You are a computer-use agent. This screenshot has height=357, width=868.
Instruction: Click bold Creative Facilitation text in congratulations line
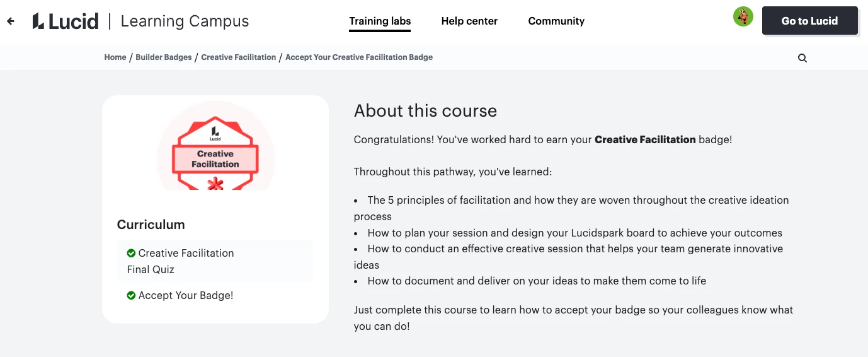pos(645,139)
